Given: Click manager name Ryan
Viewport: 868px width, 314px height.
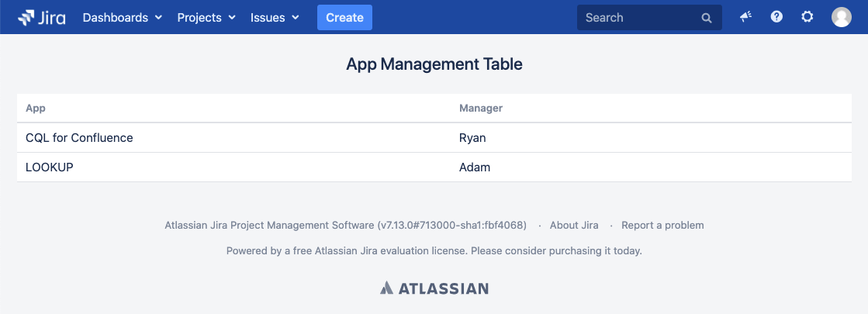Looking at the screenshot, I should click(x=472, y=138).
